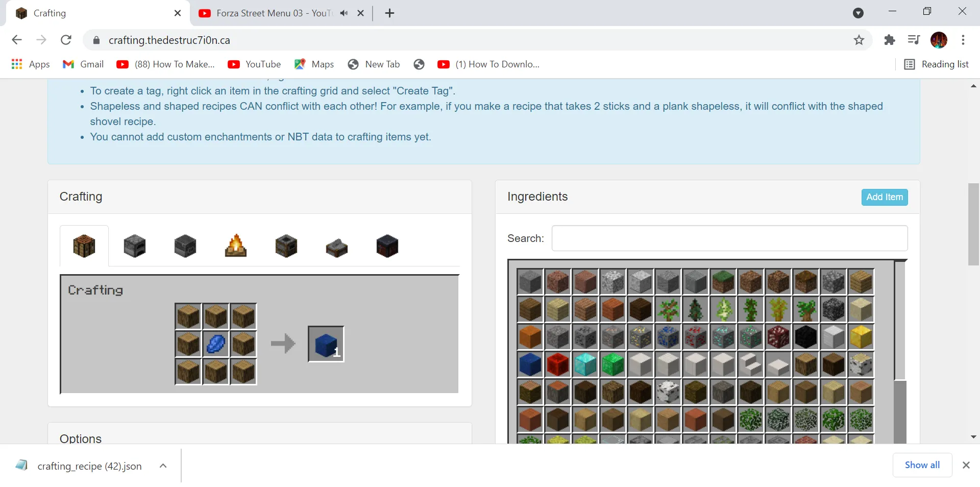The width and height of the screenshot is (980, 487).
Task: Select the lapis lazuli block ingredient
Action: pos(531,364)
